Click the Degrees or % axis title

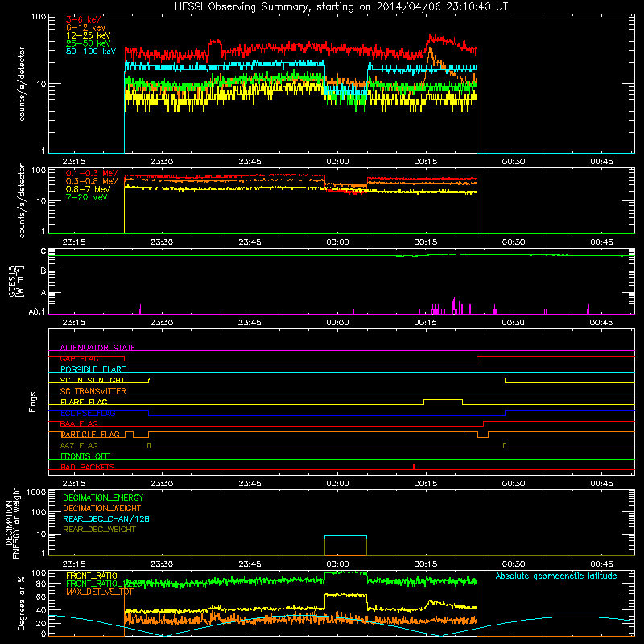21,604
